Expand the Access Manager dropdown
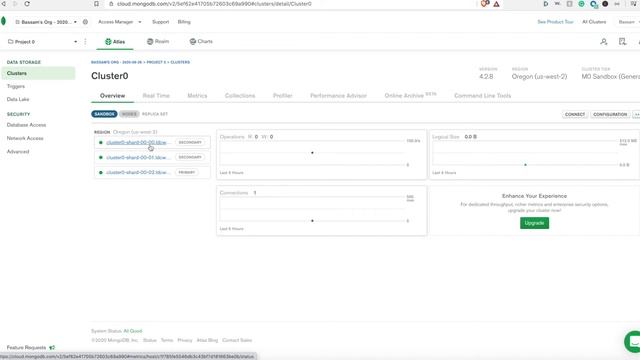The image size is (640, 360). point(120,22)
